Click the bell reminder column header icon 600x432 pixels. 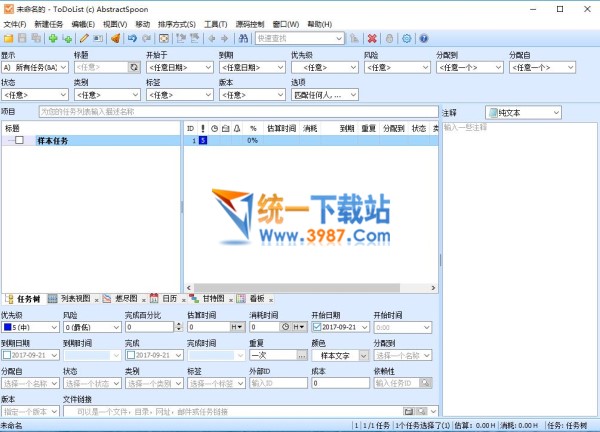coord(237,129)
